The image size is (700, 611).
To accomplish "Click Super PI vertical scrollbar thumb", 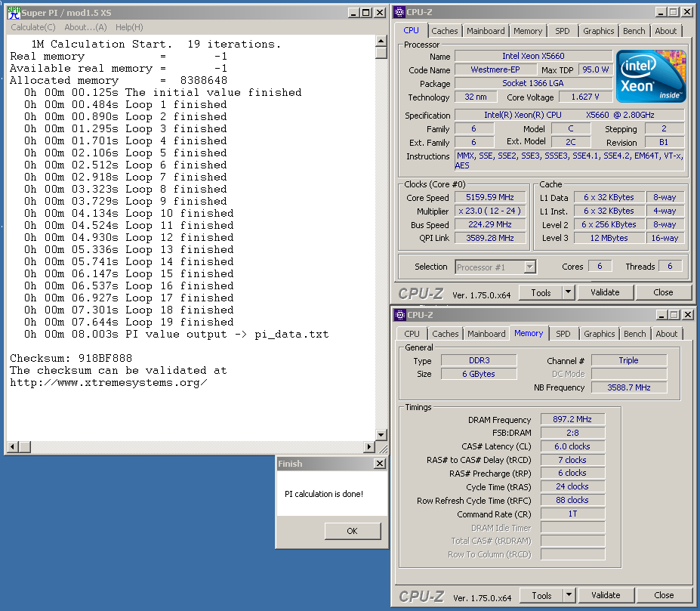I will point(381,53).
